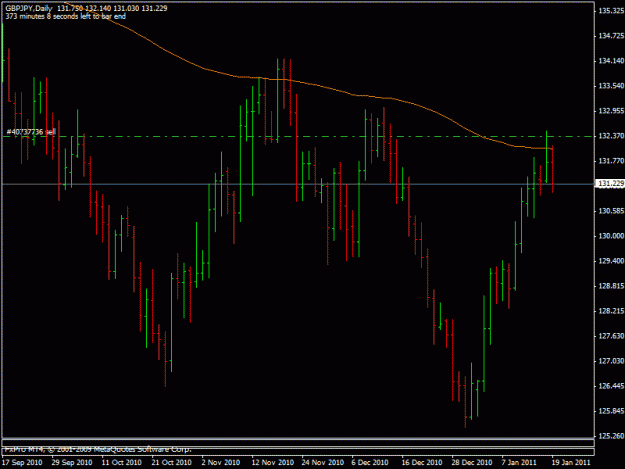Click the 28 Dec 2010 date label
Screen dimensions: 625x469
click(472, 462)
